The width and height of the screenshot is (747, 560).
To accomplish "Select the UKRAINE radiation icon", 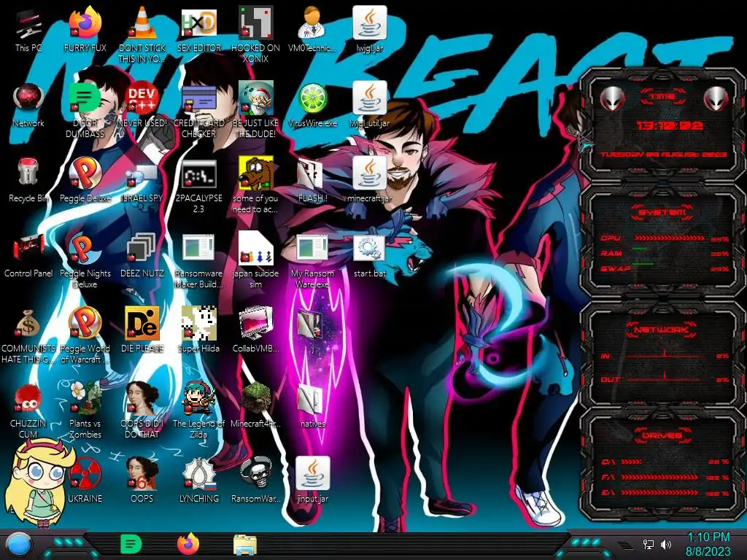I will [85, 481].
